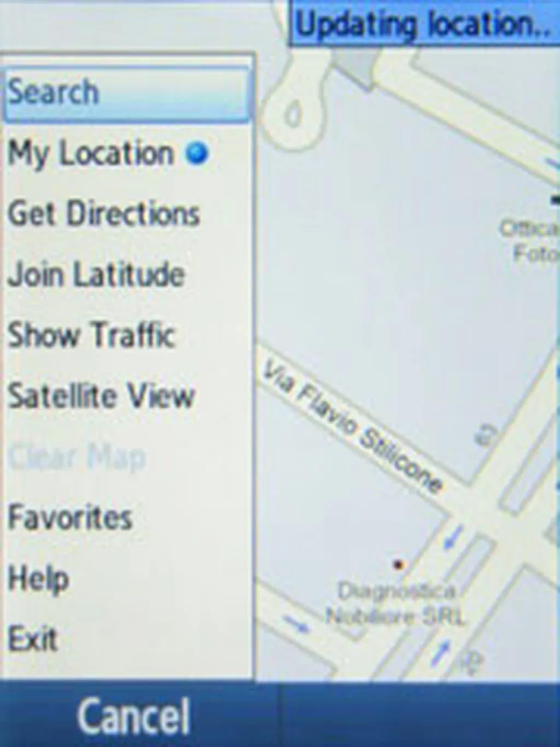560x747 pixels.
Task: Open the Help entry
Action: coord(127,578)
